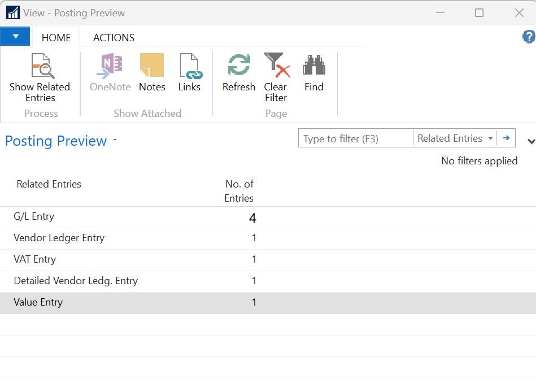Open the blue application menu dropdown
This screenshot has width=536, height=392.
click(16, 37)
